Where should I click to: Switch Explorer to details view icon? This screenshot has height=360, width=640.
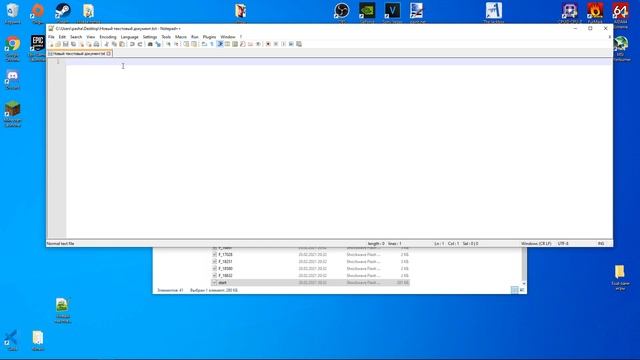[515, 290]
